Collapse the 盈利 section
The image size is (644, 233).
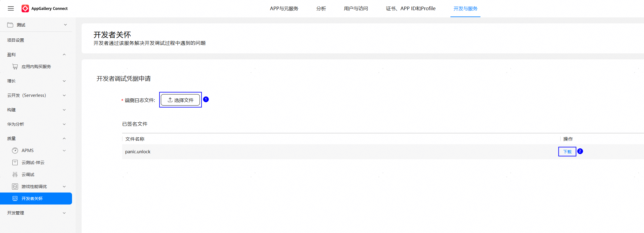point(64,55)
